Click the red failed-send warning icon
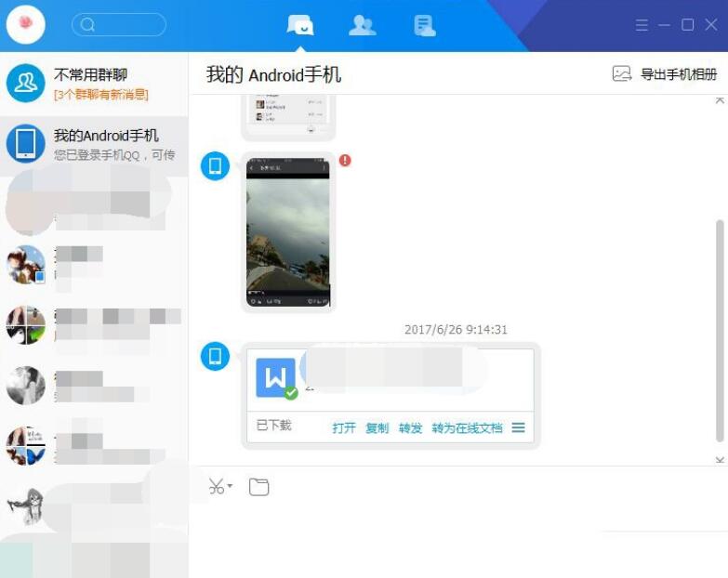Screen dimensions: 728x578 point(345,161)
